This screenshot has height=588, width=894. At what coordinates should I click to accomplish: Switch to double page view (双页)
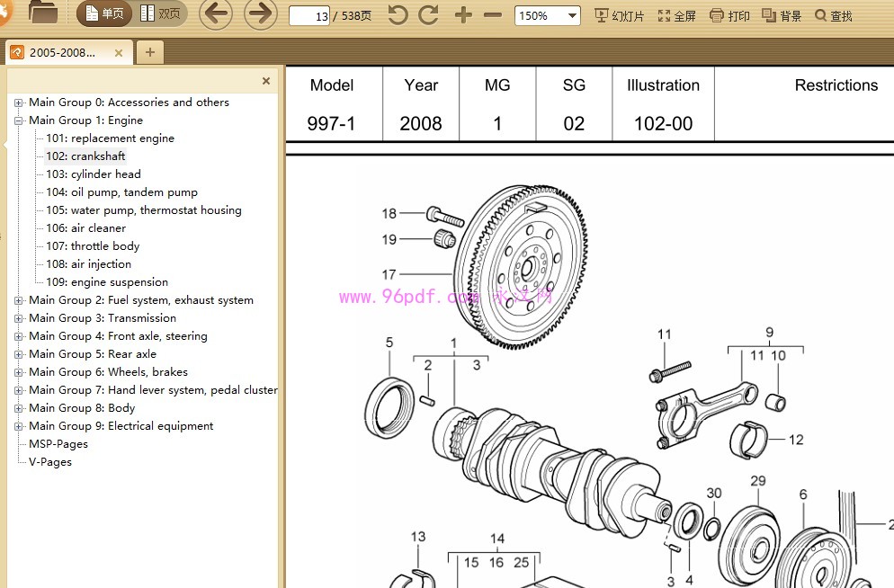(x=160, y=13)
